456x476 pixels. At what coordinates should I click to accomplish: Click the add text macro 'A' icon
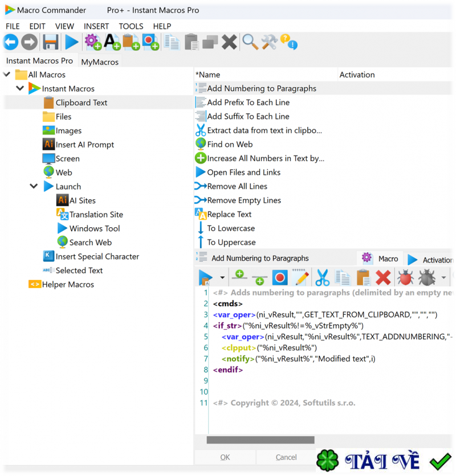coord(112,42)
